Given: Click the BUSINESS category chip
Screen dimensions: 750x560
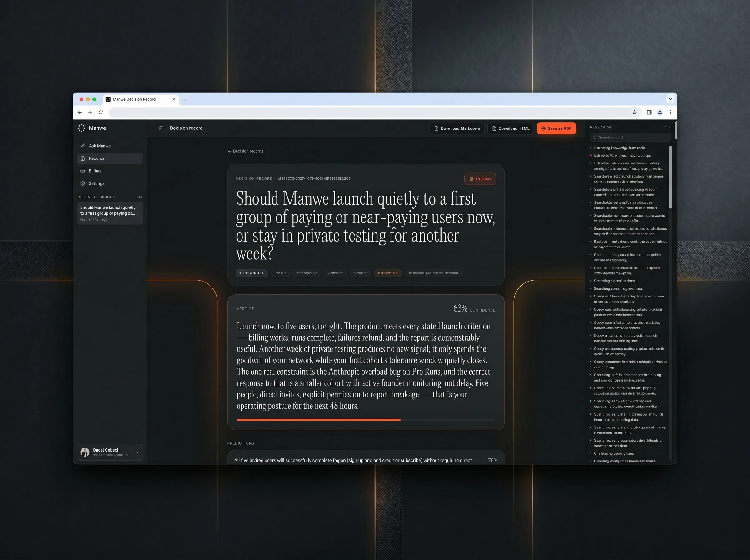Looking at the screenshot, I should [x=388, y=273].
